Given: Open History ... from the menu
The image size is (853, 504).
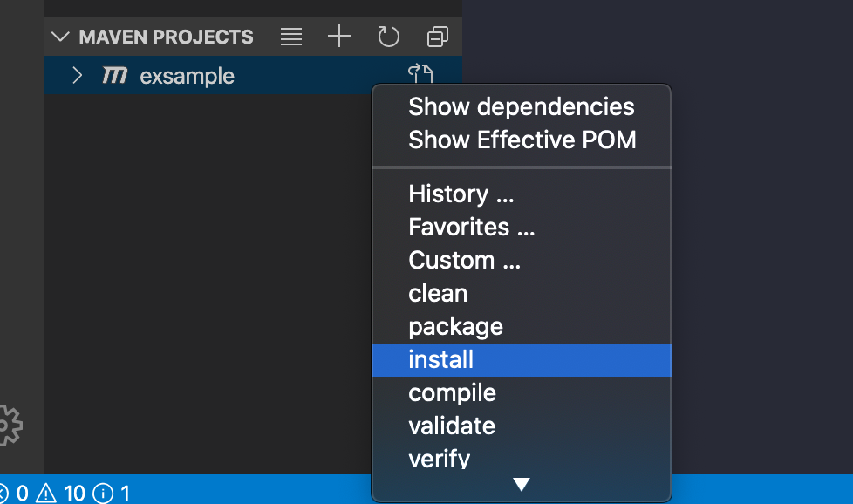Looking at the screenshot, I should tap(461, 194).
